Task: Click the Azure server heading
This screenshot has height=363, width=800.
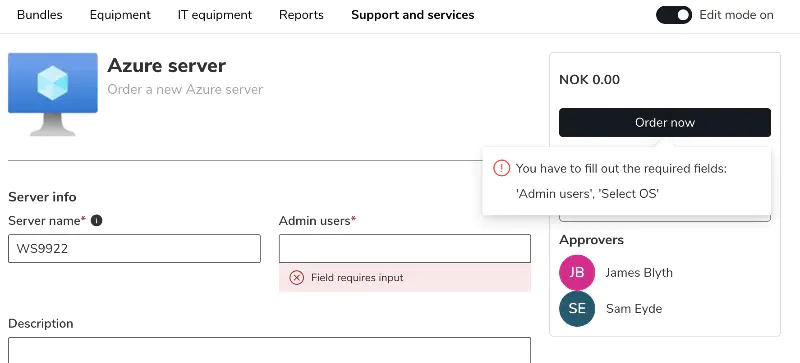Action: 166,65
